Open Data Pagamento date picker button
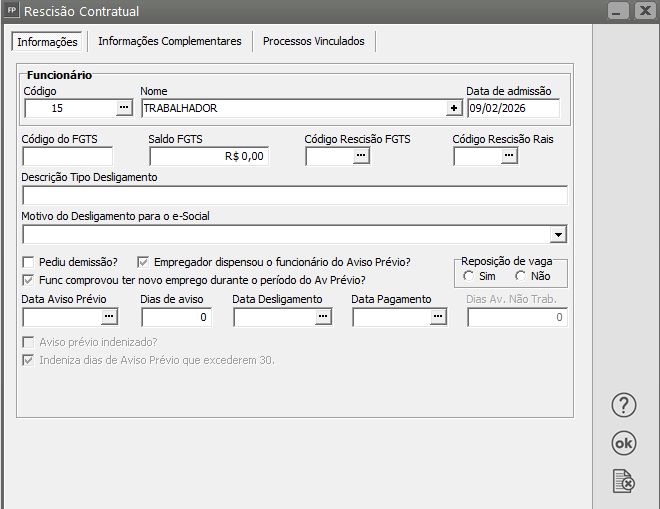Image resolution: width=660 pixels, height=509 pixels. pos(437,317)
